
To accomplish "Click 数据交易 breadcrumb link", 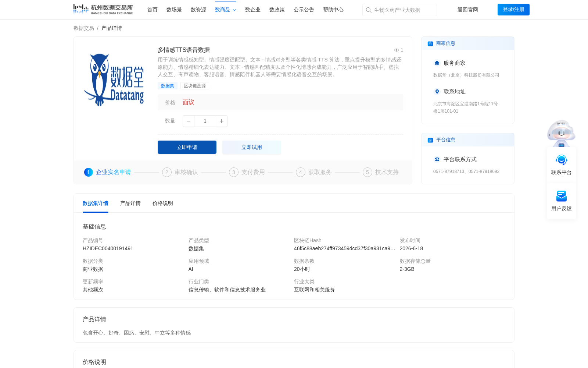I will (84, 28).
